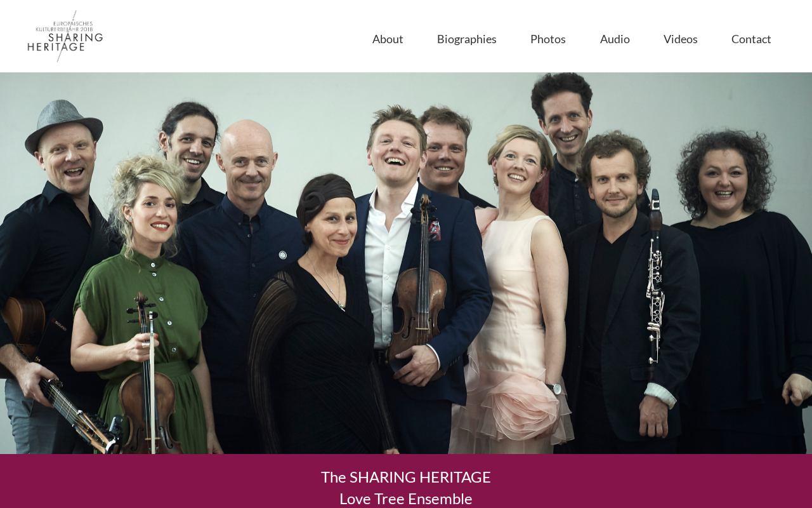Viewport: 812px width, 508px height.
Task: Navigate to the Audio page
Action: coord(615,39)
